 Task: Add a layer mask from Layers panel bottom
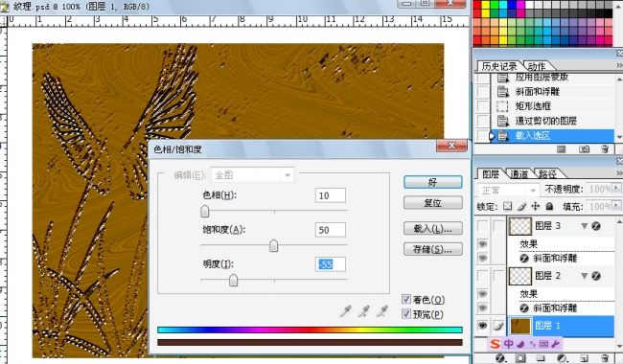click(520, 358)
